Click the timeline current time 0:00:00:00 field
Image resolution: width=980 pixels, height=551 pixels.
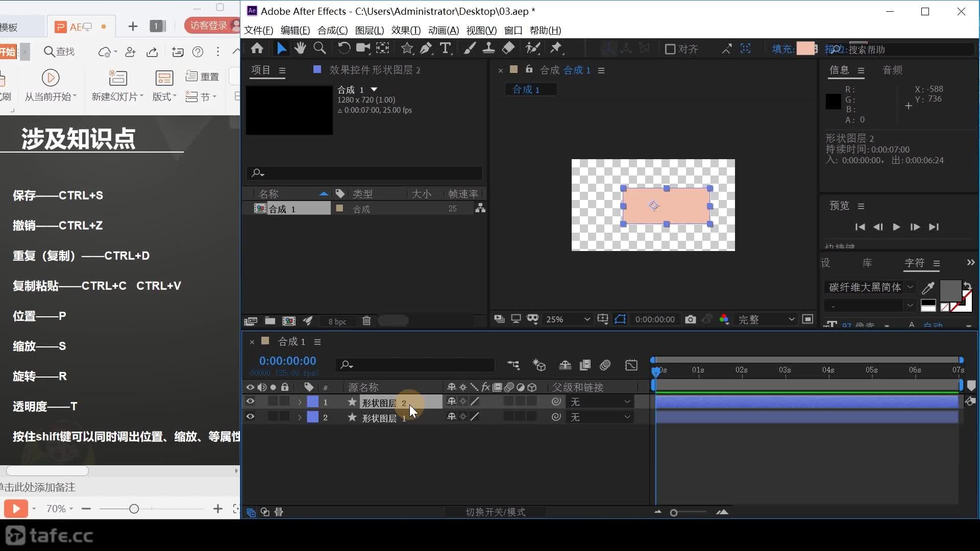(x=287, y=361)
